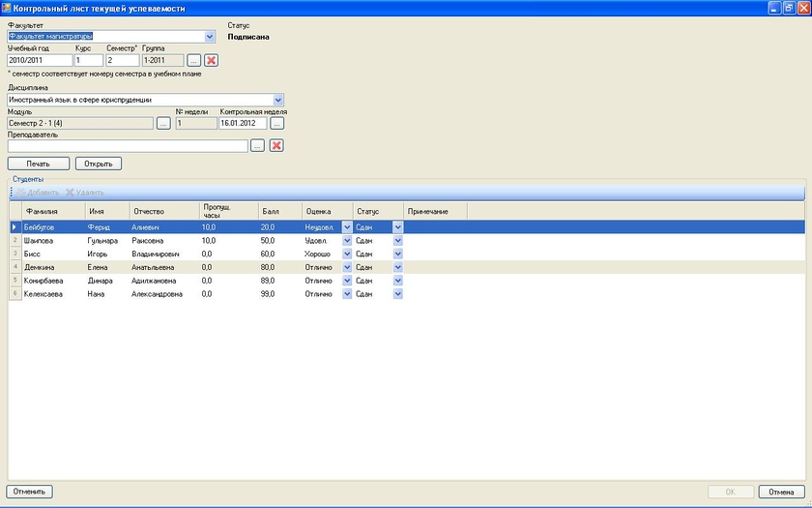Open Статус dropdown for student Бисс
Screen dimensions: 812x508
pyautogui.click(x=397, y=254)
